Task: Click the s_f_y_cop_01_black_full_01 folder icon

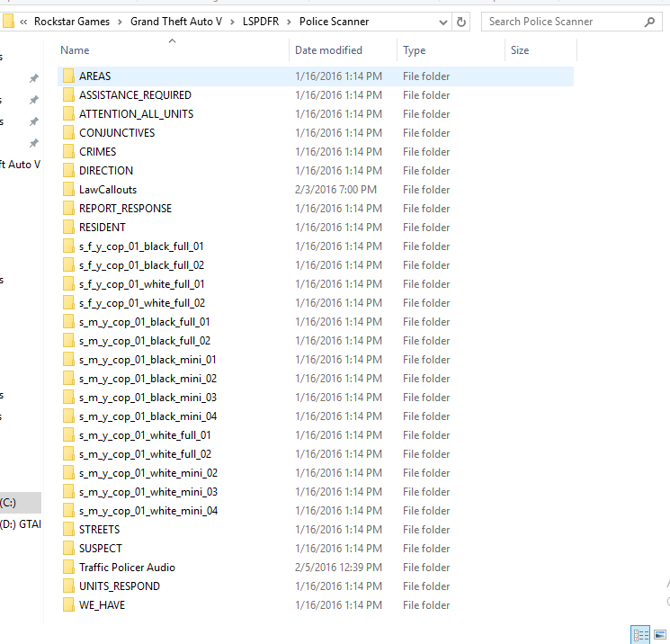Action: tap(68, 246)
